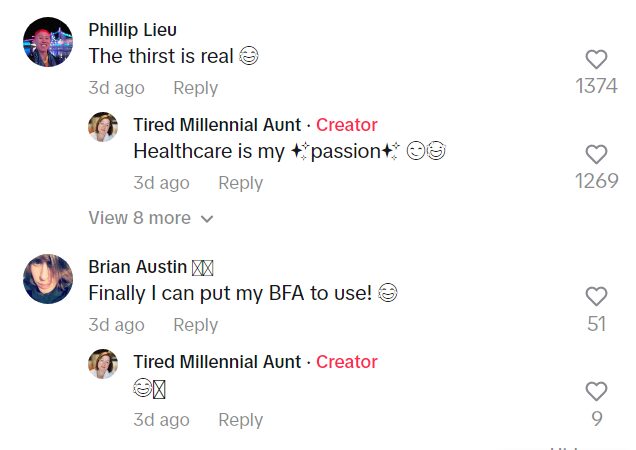Viewport: 636px width, 450px height.
Task: Click creator avatar beside the "Healthcare" reply
Action: tap(103, 127)
